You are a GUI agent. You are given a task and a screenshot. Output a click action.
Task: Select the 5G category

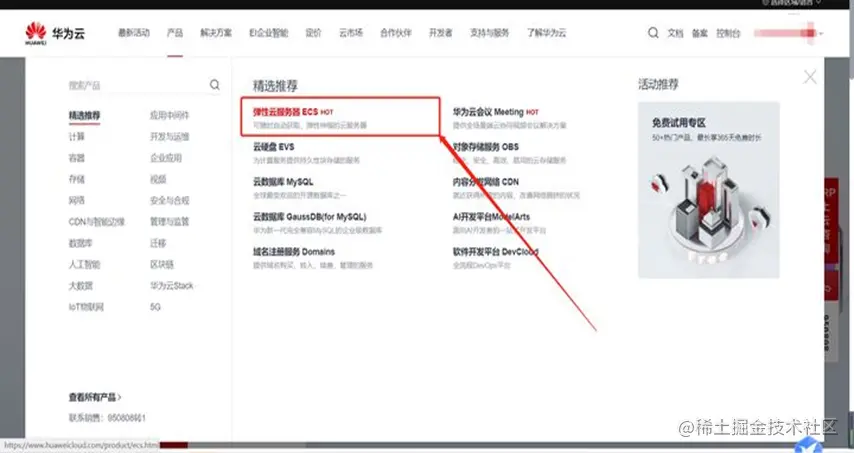pyautogui.click(x=155, y=307)
